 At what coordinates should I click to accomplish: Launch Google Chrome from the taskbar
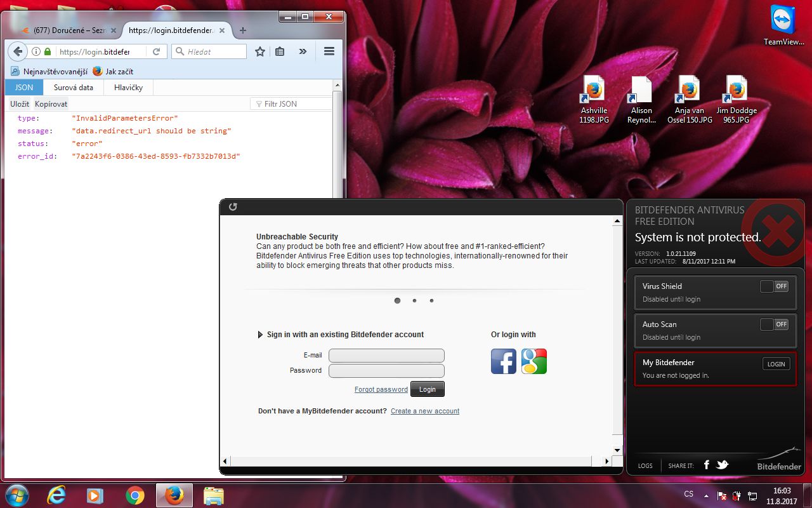pos(134,495)
